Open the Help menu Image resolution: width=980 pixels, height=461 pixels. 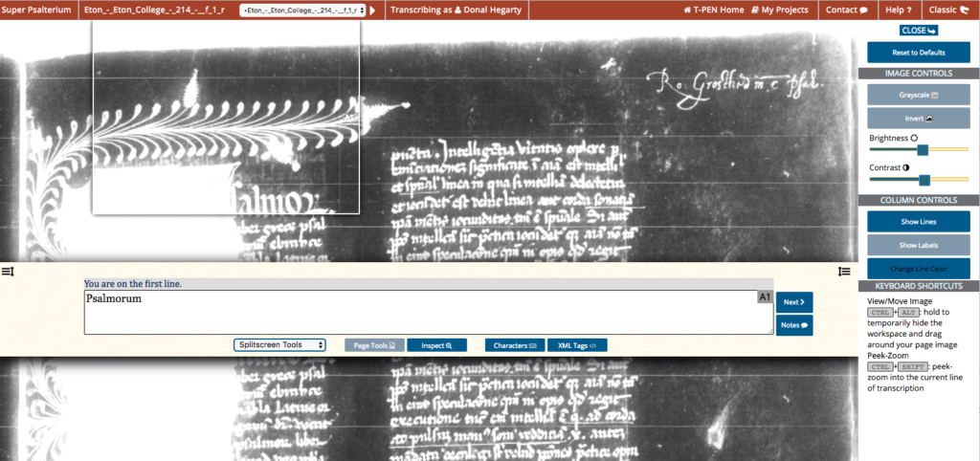tap(898, 10)
